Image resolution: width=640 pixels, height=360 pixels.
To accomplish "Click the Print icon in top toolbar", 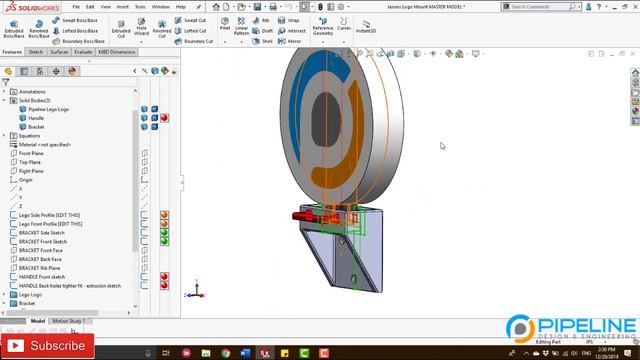I will (x=273, y=7).
